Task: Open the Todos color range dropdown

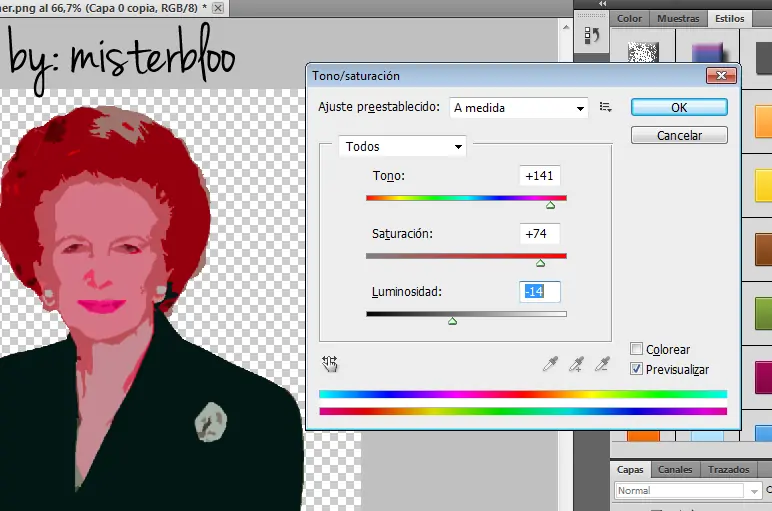Action: point(402,146)
